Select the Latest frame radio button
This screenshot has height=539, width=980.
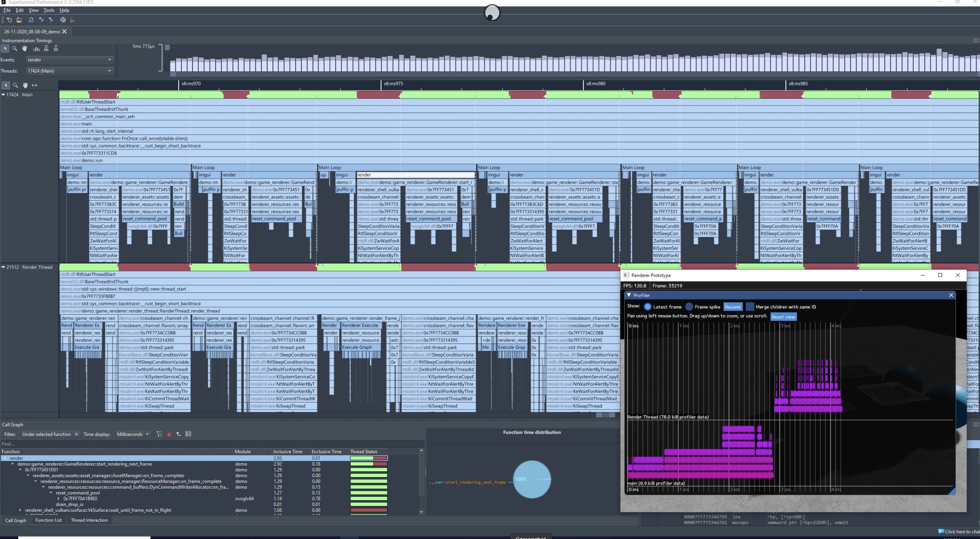pos(647,307)
